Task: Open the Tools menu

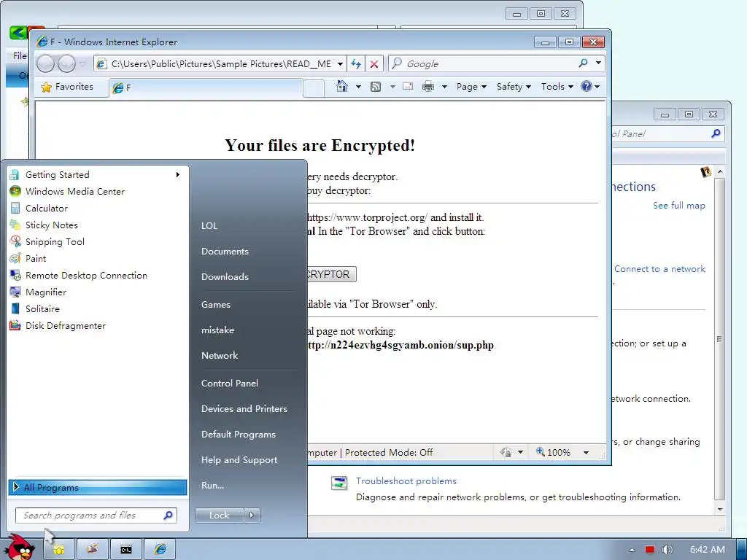Action: 557,87
